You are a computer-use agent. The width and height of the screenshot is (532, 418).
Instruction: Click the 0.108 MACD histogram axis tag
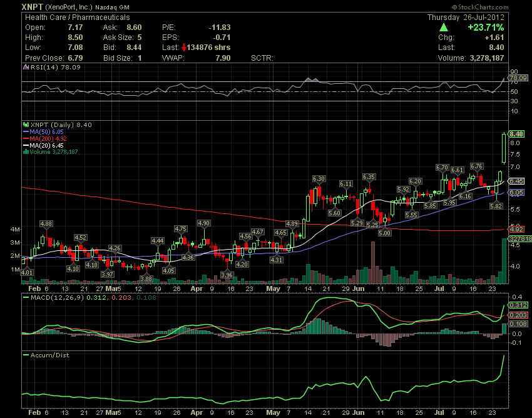click(518, 324)
